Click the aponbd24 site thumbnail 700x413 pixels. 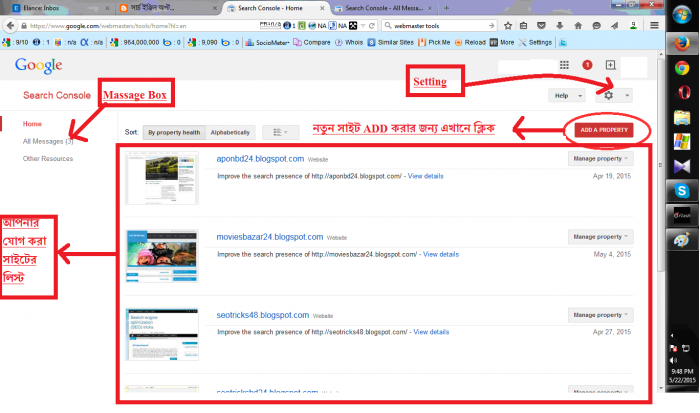pos(162,178)
